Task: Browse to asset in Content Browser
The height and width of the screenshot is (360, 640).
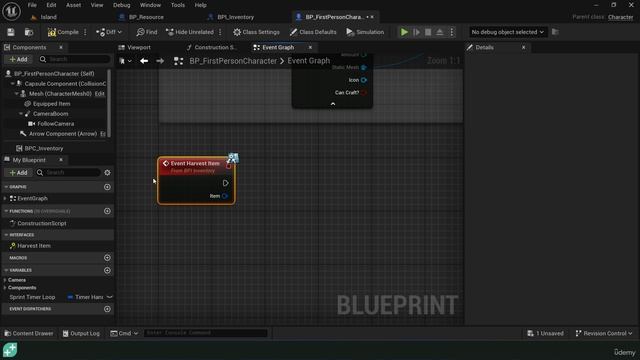Action: point(29,32)
